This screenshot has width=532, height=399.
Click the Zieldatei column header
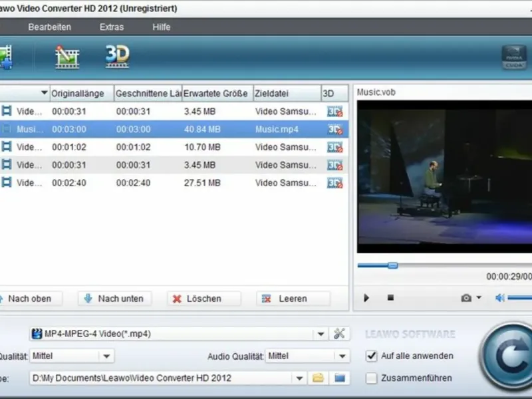287,93
